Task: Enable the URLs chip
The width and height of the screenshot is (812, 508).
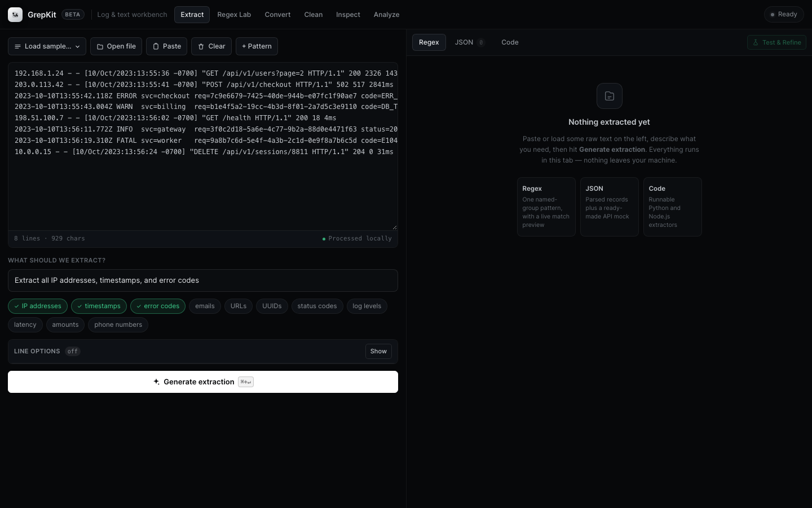Action: [238, 306]
